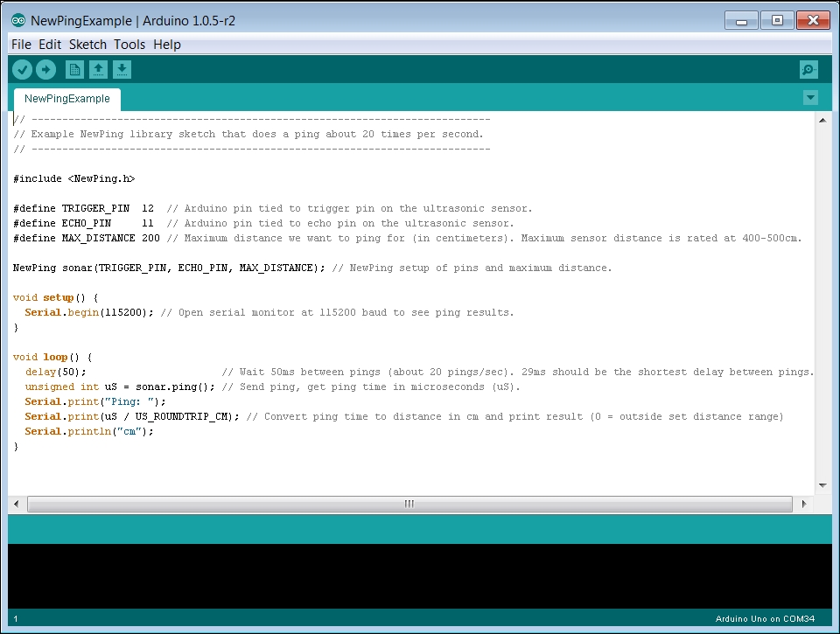Open a sketch with up-arrow icon
Viewport: 840px width, 634px height.
pos(98,70)
